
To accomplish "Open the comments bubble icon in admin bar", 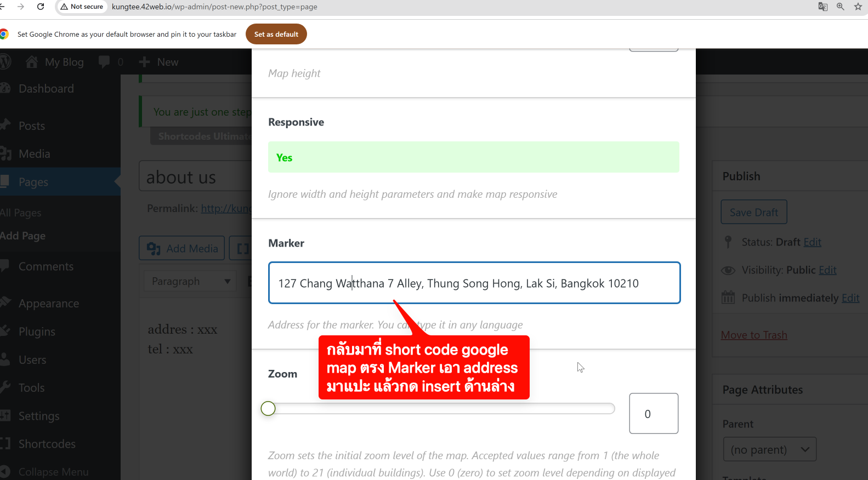I will pos(104,62).
